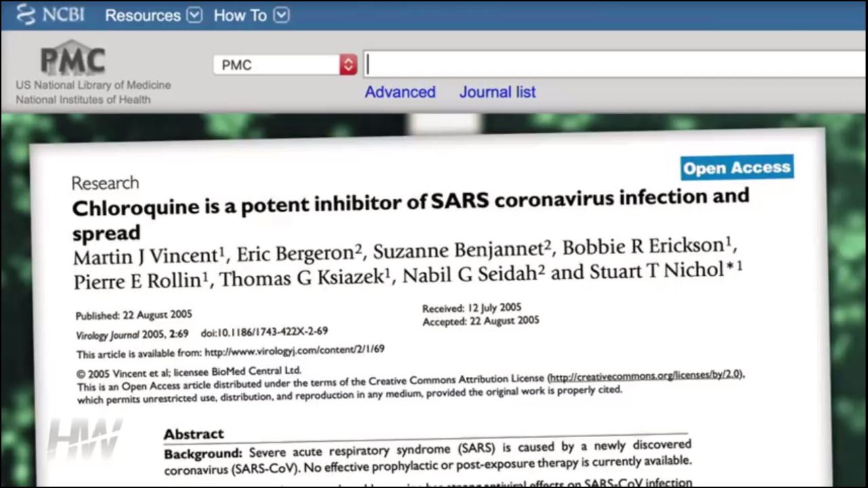The width and height of the screenshot is (868, 488).
Task: Click the US National Library of Medicine text
Action: click(x=93, y=85)
